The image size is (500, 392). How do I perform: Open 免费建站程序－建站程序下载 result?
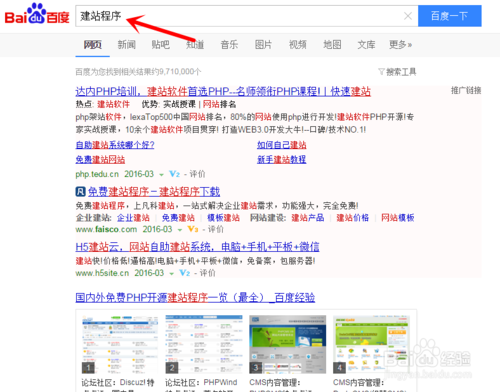coord(154,192)
